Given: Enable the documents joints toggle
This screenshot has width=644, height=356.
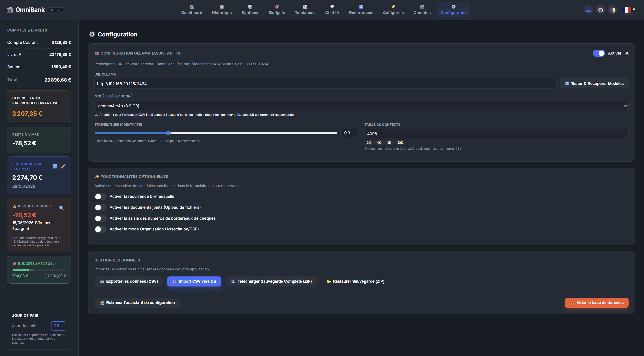Looking at the screenshot, I should point(100,207).
